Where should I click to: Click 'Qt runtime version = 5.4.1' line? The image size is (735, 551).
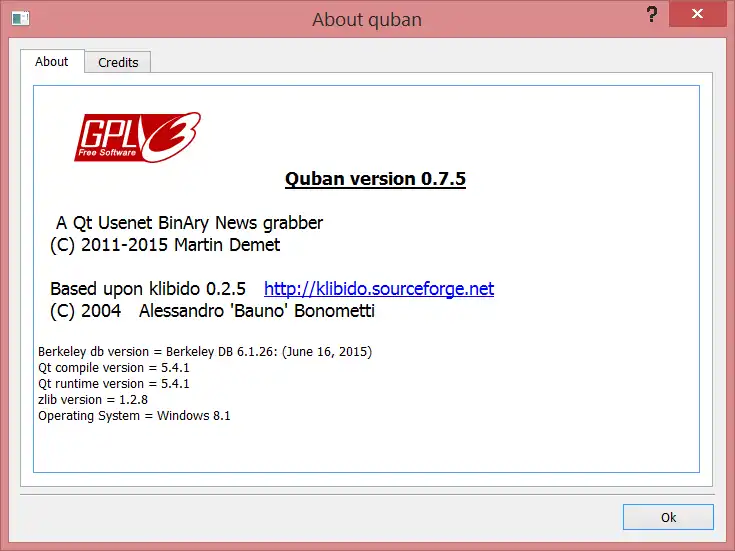point(114,384)
